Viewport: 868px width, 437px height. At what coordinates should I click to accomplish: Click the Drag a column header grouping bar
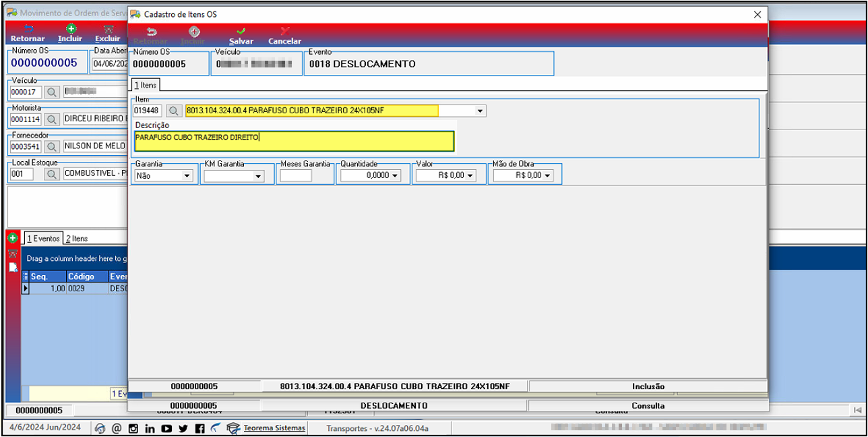coord(74,258)
